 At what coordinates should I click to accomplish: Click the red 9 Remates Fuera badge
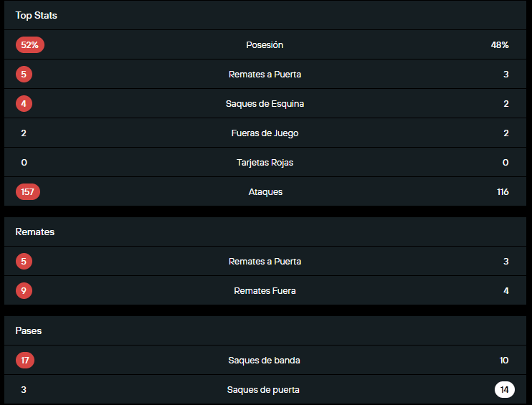tap(24, 291)
